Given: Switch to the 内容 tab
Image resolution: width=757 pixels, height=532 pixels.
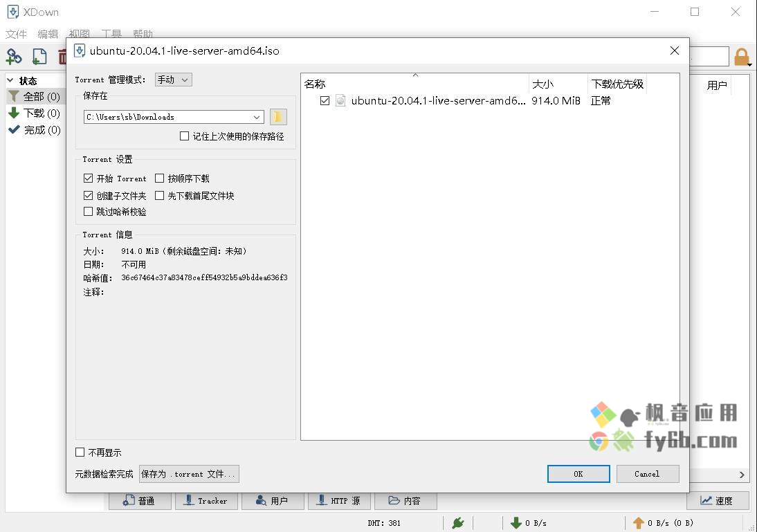Looking at the screenshot, I should [405, 501].
